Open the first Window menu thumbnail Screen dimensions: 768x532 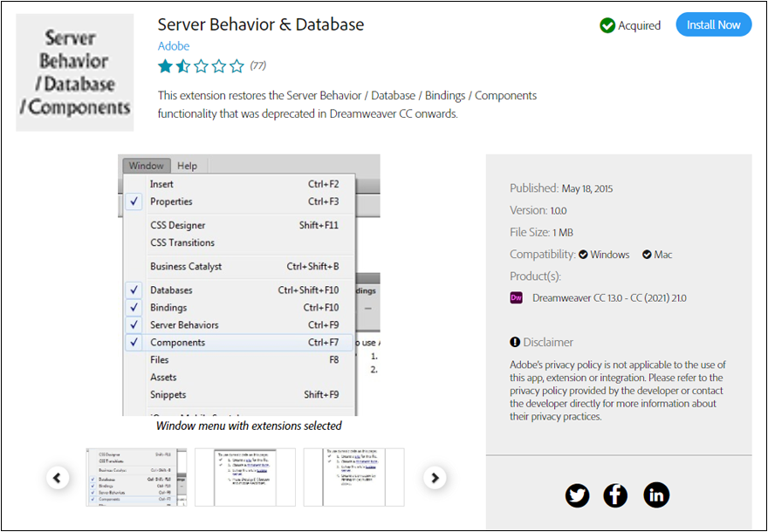[136, 477]
